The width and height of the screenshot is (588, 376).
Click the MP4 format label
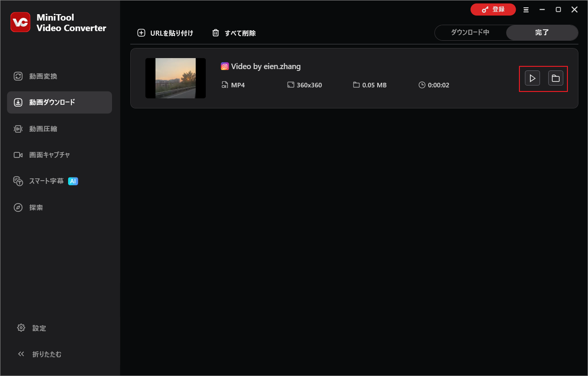pyautogui.click(x=237, y=85)
